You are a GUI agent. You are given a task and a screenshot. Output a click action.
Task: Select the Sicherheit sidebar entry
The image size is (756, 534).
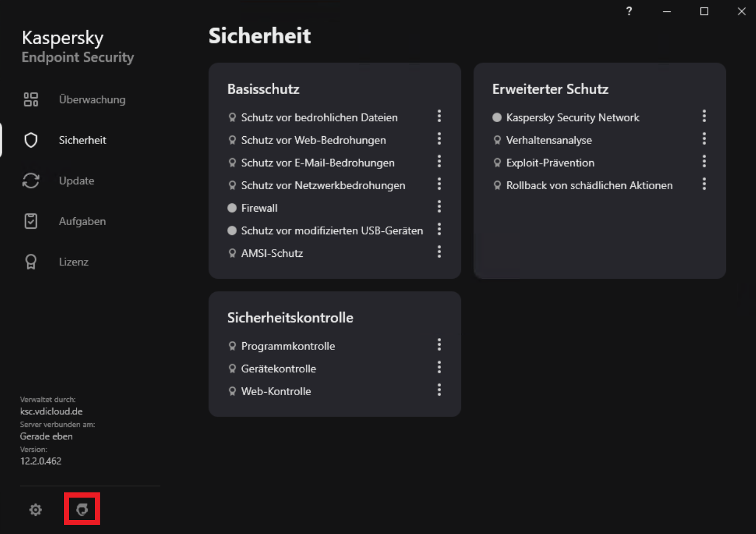click(83, 140)
